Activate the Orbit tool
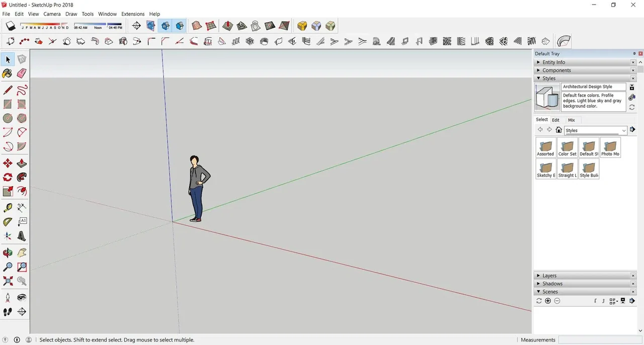 (8, 252)
